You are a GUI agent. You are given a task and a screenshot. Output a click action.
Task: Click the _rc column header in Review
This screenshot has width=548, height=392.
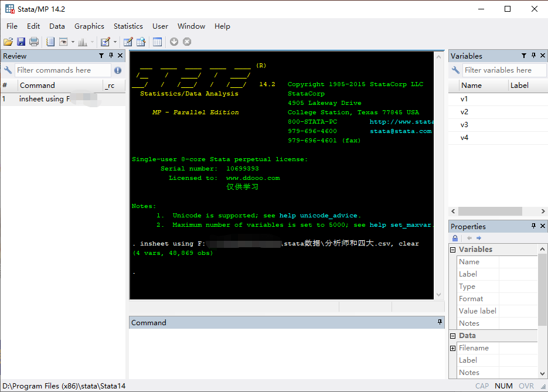point(114,86)
